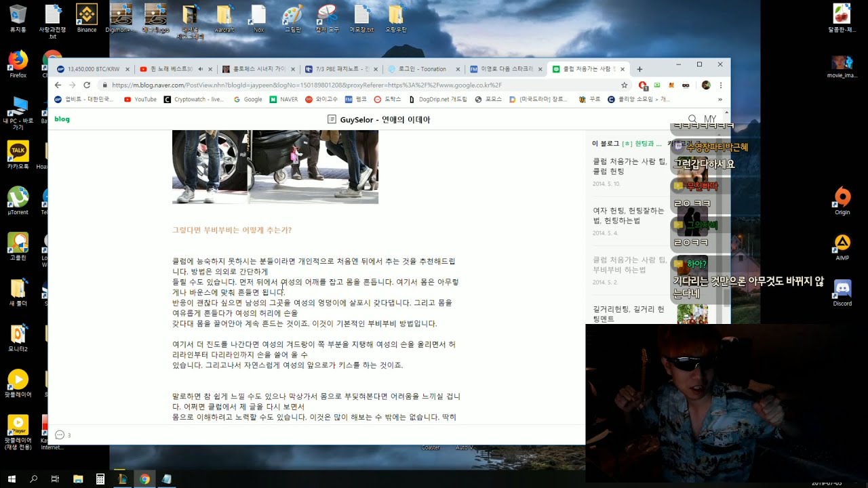Open the µTorrent desktop icon
This screenshot has width=868, height=488.
click(18, 201)
